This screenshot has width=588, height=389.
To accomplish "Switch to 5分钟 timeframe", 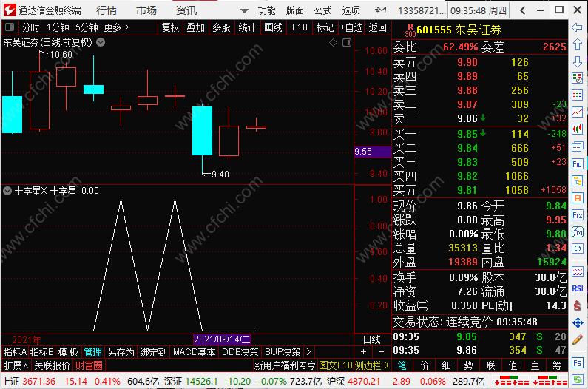I will [x=87, y=27].
